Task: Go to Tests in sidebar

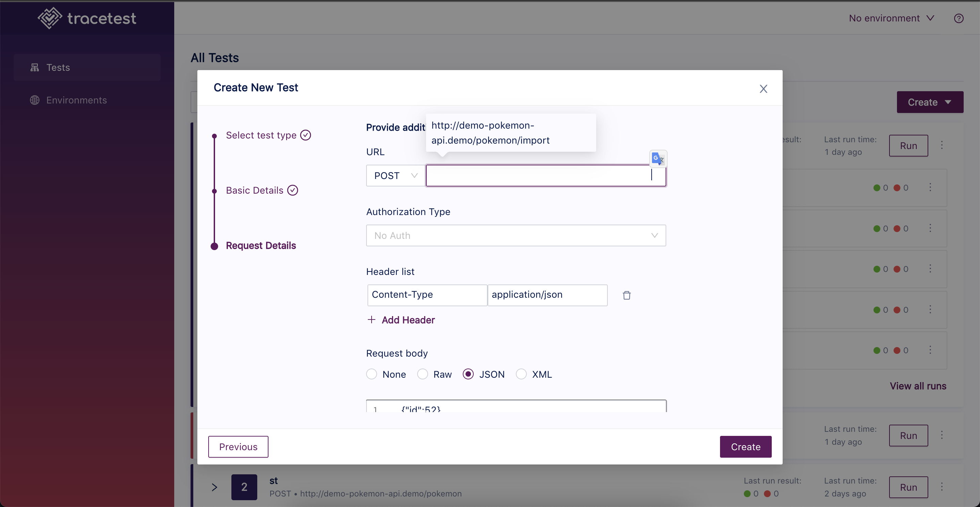Action: coord(87,67)
